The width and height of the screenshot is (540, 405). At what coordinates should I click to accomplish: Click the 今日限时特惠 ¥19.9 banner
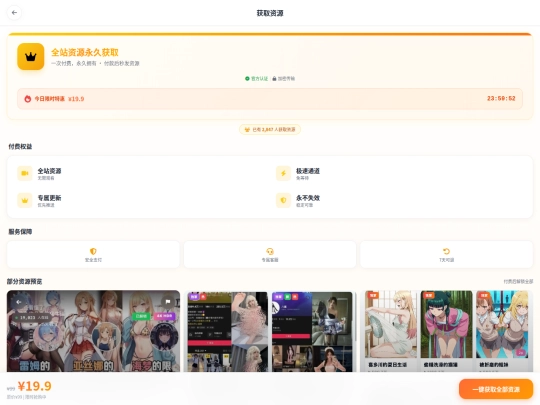(x=270, y=99)
